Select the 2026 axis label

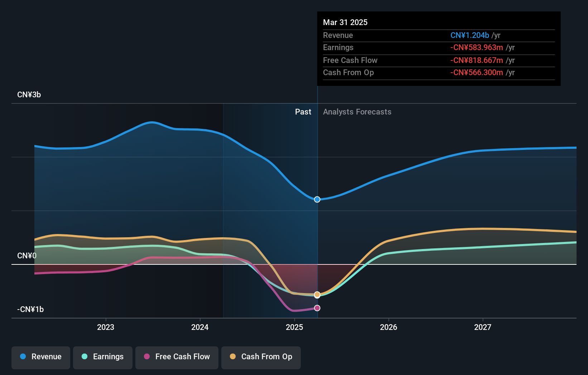click(389, 327)
